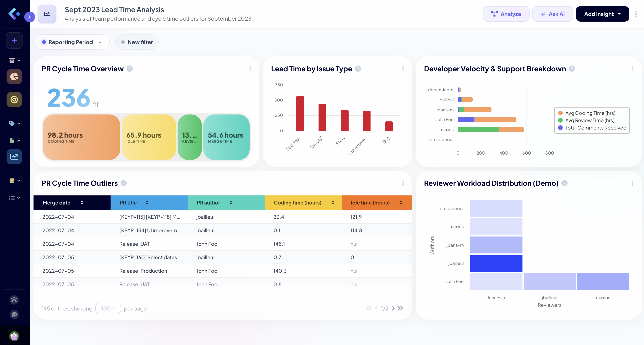Click the '145.1' coding time value
The image size is (644, 345).
(279, 244)
